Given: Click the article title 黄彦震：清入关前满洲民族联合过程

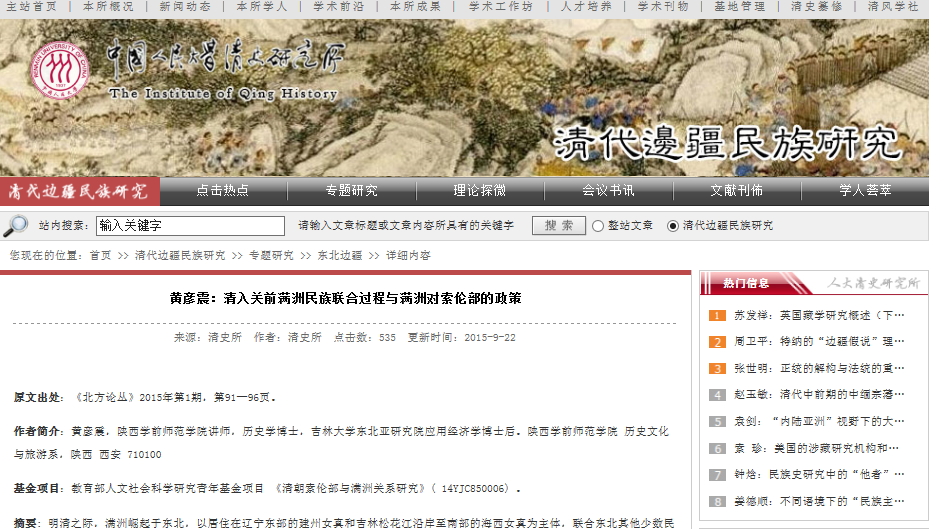Looking at the screenshot, I should point(345,299).
